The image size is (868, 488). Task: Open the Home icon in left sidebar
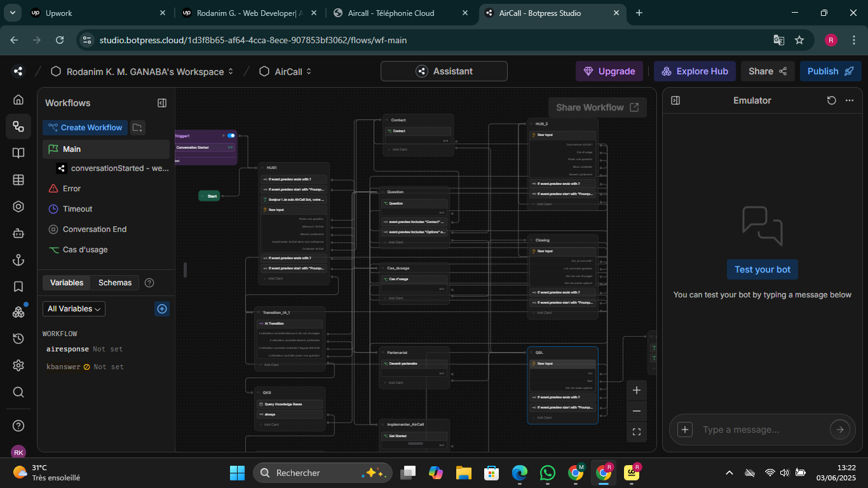click(18, 100)
